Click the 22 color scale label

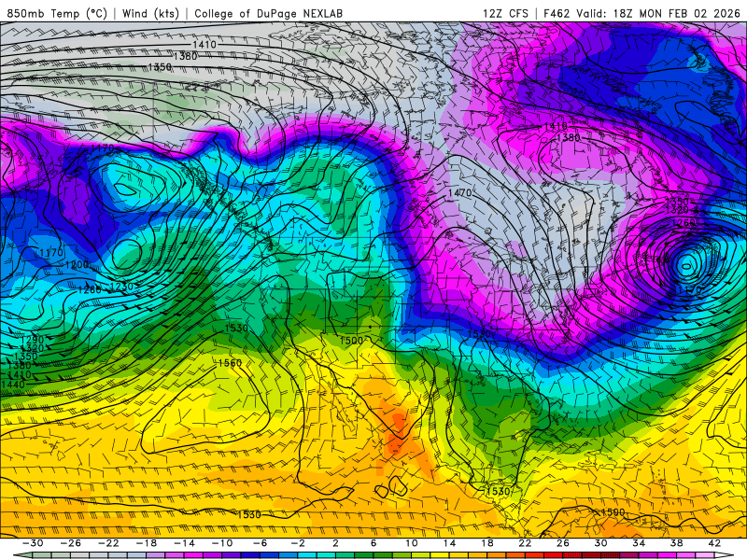(525, 543)
